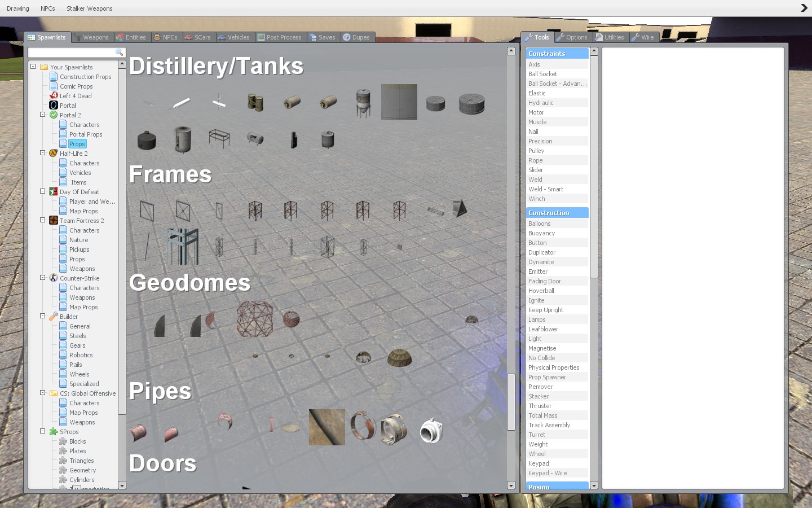Open the Drawing menu

(18, 8)
